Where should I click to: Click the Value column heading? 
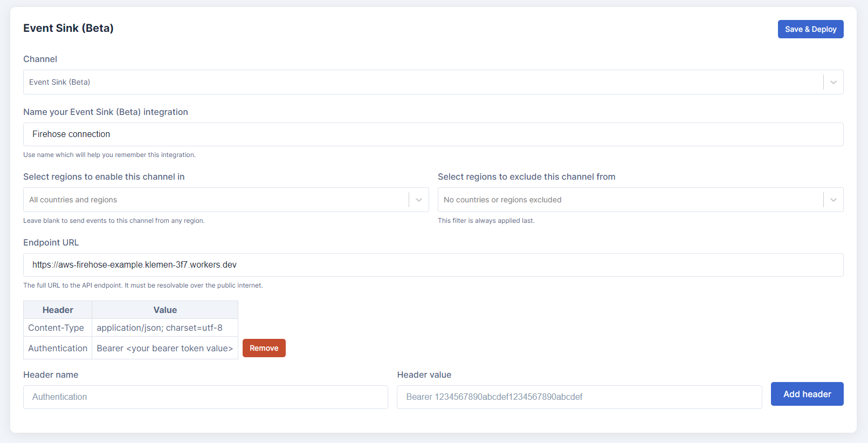coord(165,310)
